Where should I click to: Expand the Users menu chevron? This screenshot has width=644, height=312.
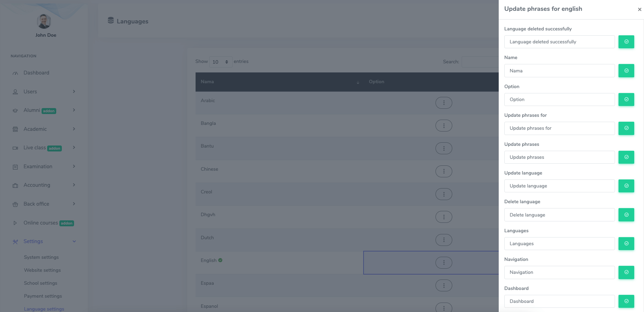74,92
